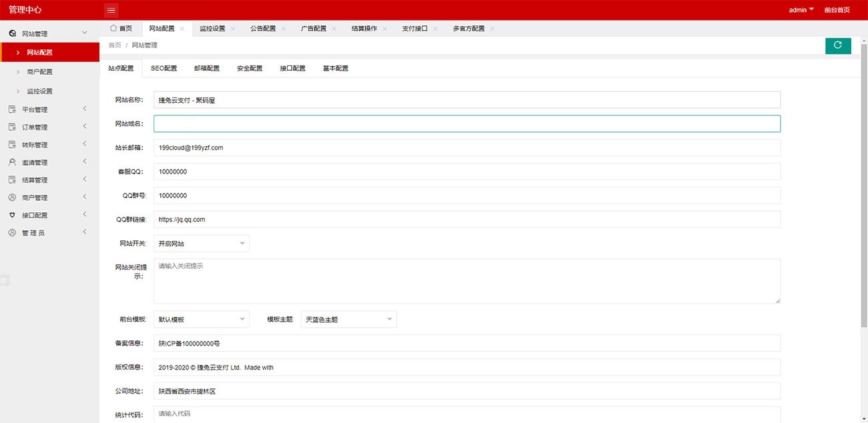Open the 公告配置 page tab
This screenshot has width=868, height=423.
(x=263, y=29)
